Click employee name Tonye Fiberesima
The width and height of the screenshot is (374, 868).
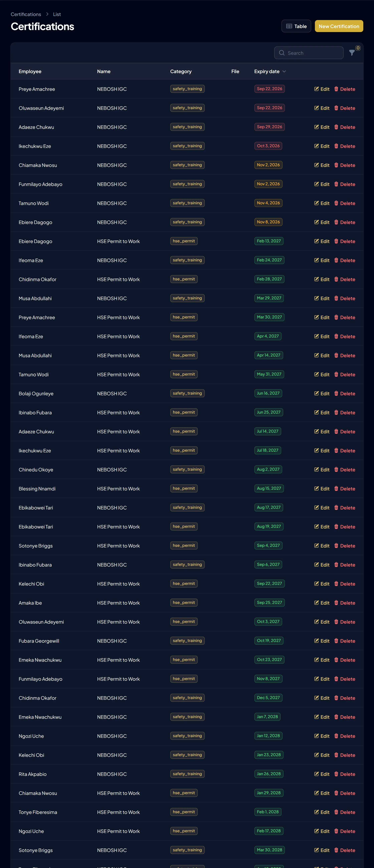[38, 812]
